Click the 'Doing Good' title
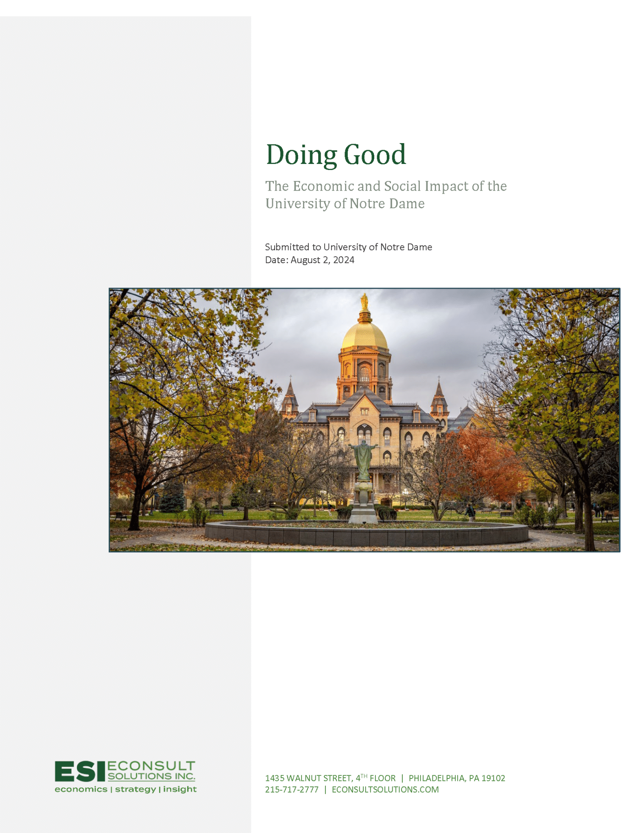 336,155
